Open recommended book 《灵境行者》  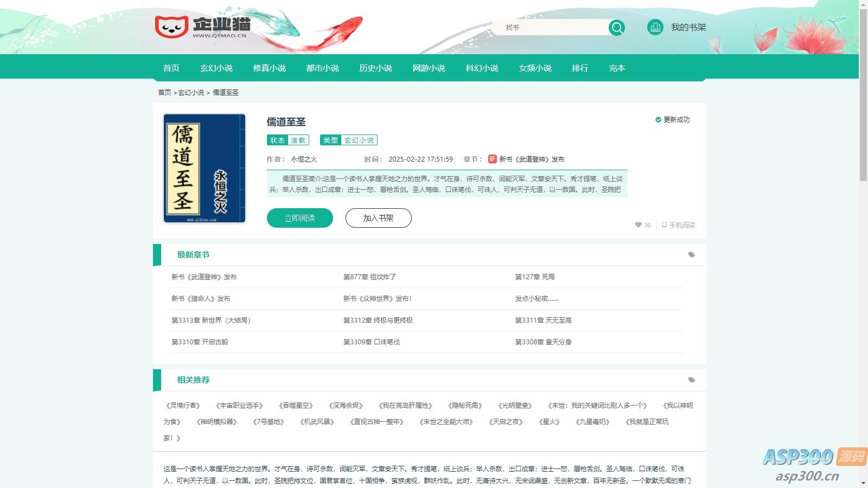click(x=183, y=406)
